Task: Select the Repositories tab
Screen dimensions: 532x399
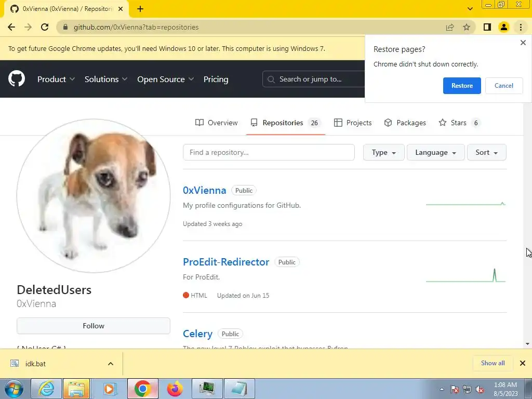Action: 285,123
